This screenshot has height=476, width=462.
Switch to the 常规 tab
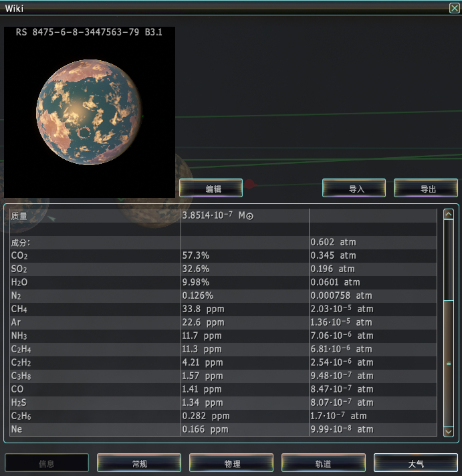coord(139,463)
